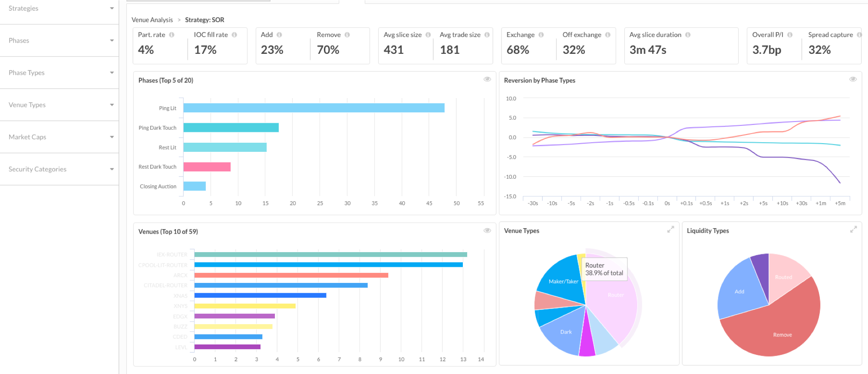Expand the Liquidity Types chart to fullscreen

pos(853,230)
